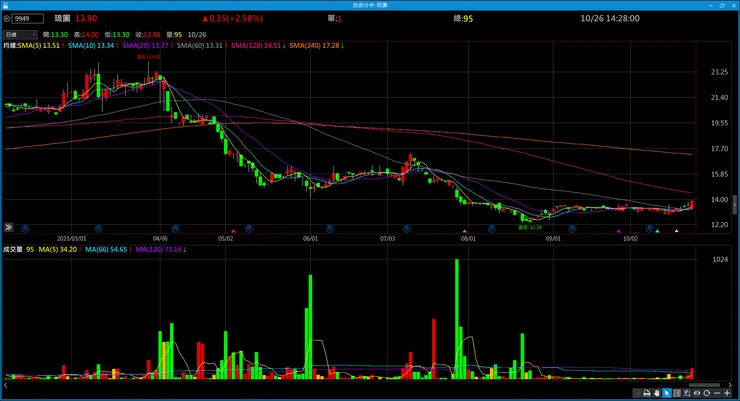
Task: Click the yellow triangle event marker
Action: click(676, 231)
